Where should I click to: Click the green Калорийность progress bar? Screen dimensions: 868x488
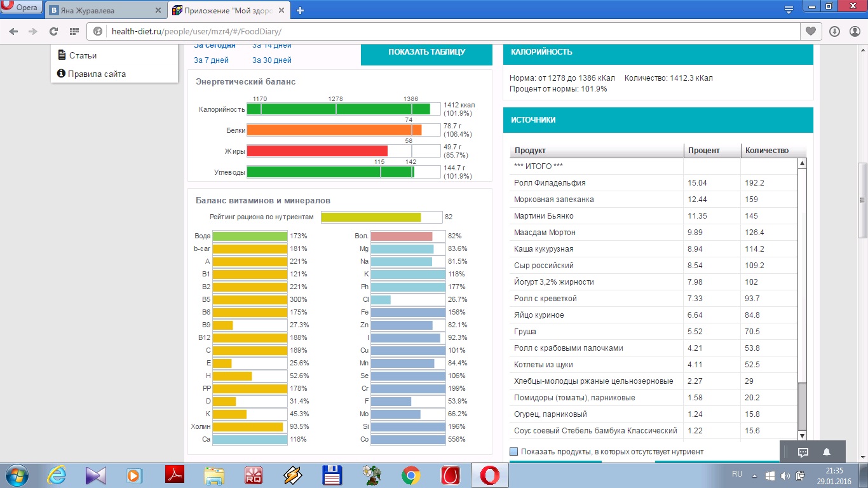[338, 109]
